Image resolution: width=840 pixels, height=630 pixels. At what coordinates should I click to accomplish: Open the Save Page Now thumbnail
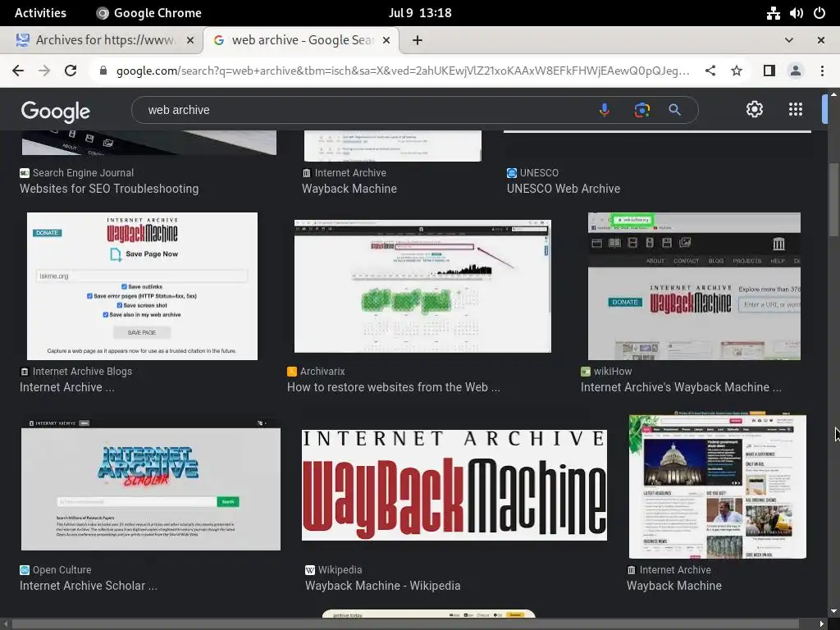[x=142, y=286]
